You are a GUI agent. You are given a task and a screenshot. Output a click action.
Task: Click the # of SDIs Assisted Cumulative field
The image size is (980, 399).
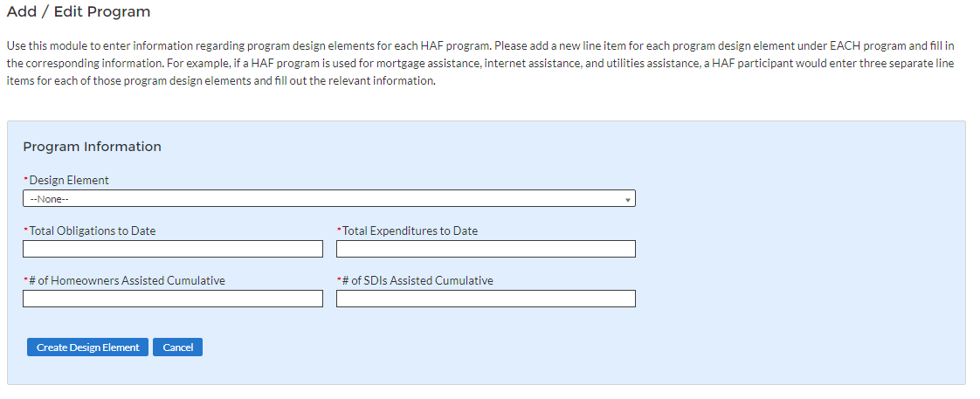(486, 299)
